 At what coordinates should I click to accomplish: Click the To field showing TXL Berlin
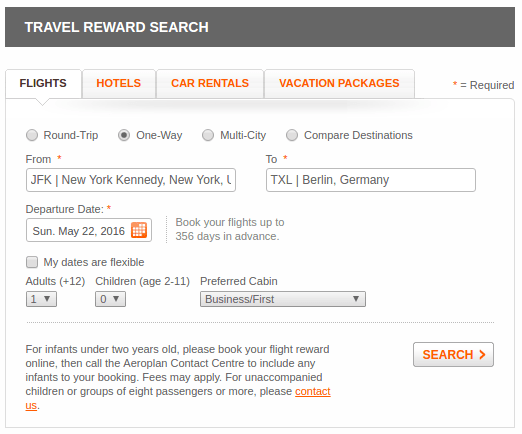click(371, 180)
